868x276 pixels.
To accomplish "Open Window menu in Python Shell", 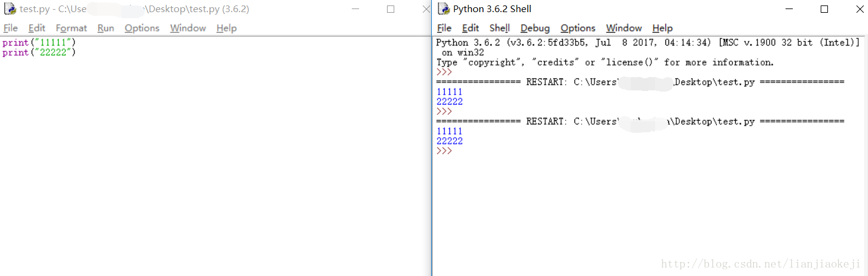I will tap(624, 28).
